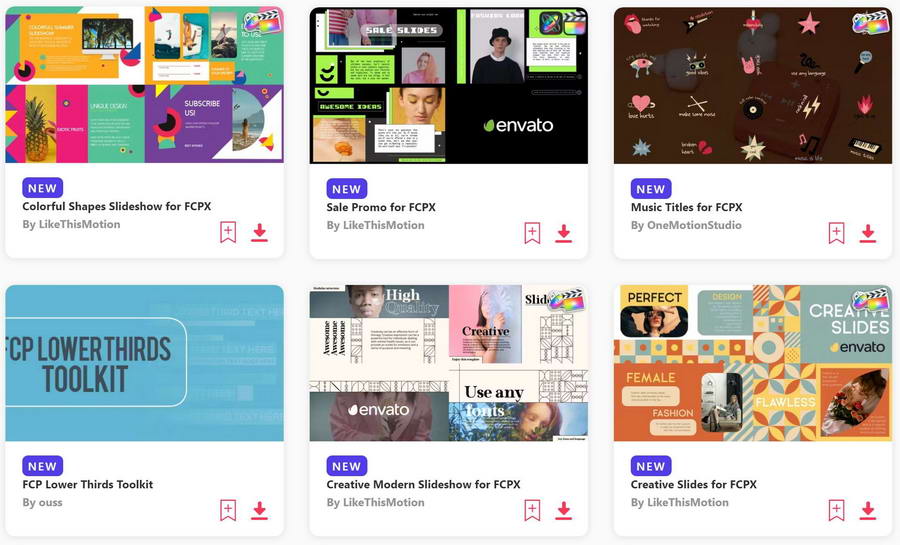
Task: Open the Music Titles preview thumbnail
Action: 752,85
